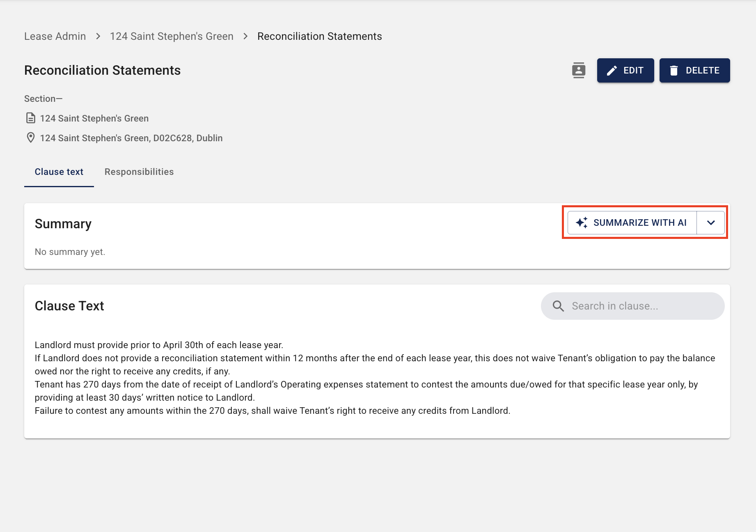Click the lease name under Section
Image resolution: width=756 pixels, height=532 pixels.
(x=94, y=118)
